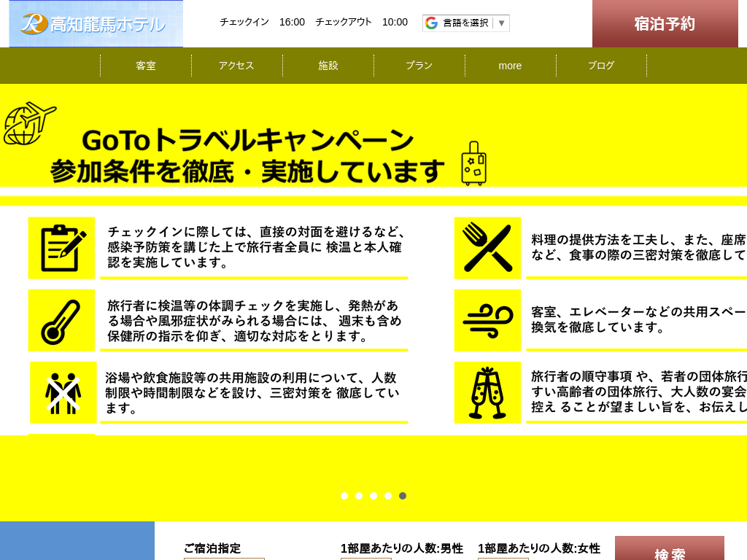Viewport: 747px width, 560px height.
Task: Click the clipboard check-in icon
Action: pyautogui.click(x=61, y=248)
